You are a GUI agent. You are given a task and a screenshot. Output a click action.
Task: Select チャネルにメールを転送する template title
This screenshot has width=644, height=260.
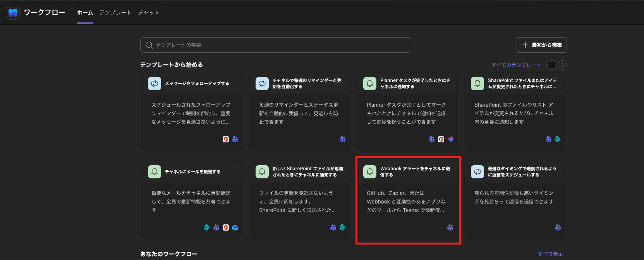coord(193,172)
